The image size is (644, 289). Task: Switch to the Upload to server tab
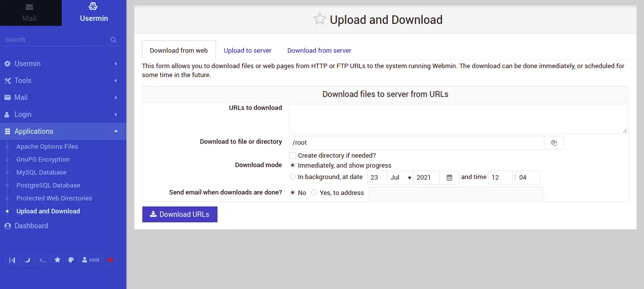[x=247, y=50]
